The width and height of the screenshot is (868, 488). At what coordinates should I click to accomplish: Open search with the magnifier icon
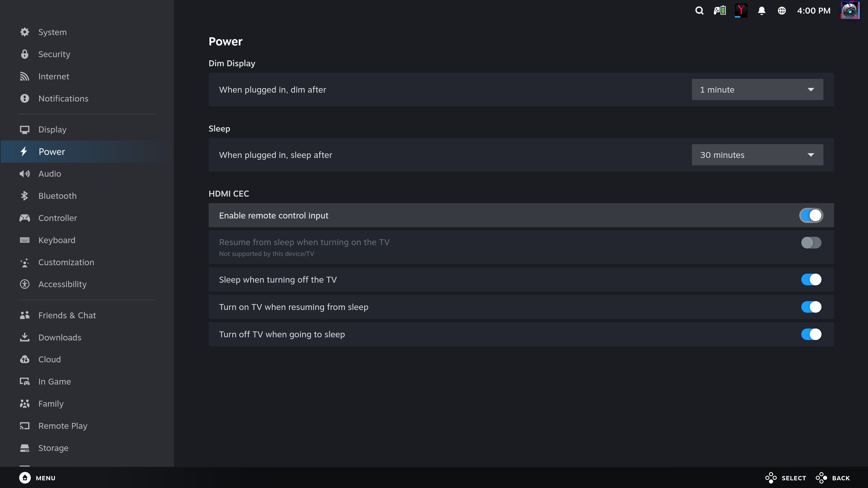[x=699, y=11]
